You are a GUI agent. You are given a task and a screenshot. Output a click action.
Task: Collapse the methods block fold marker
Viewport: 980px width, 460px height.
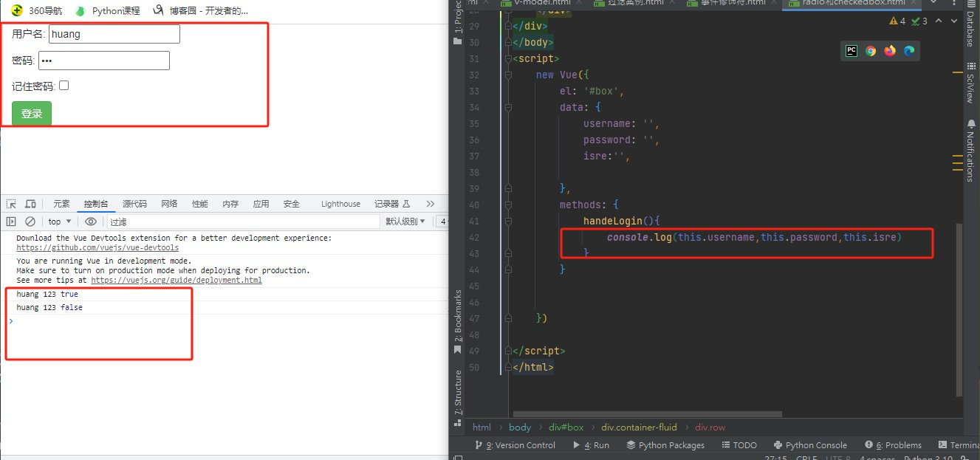[x=507, y=205]
